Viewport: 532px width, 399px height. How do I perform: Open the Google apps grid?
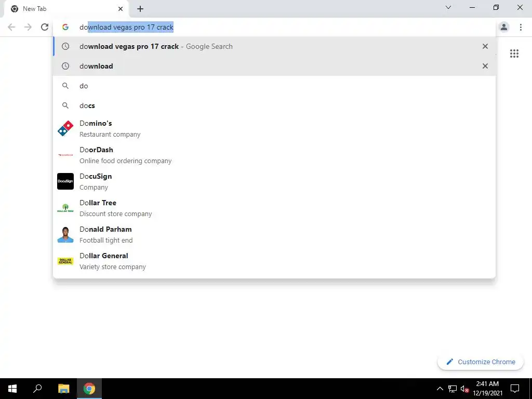click(x=514, y=54)
